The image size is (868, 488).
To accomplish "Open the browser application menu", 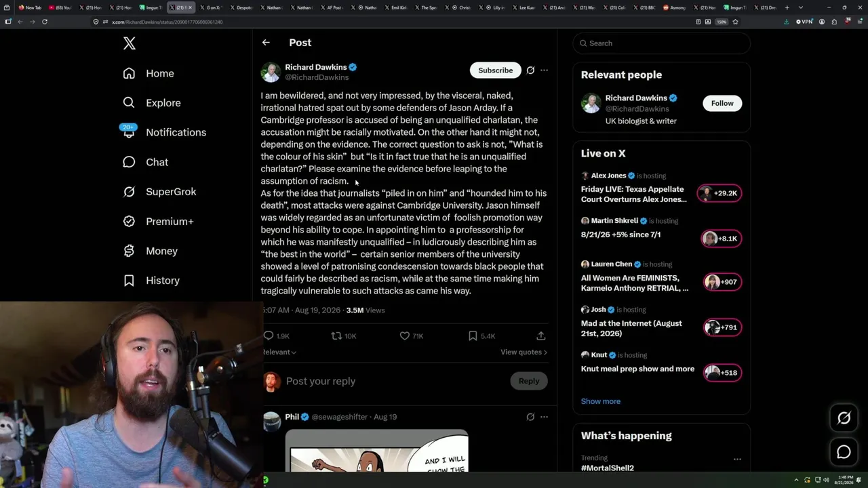I will click(859, 22).
